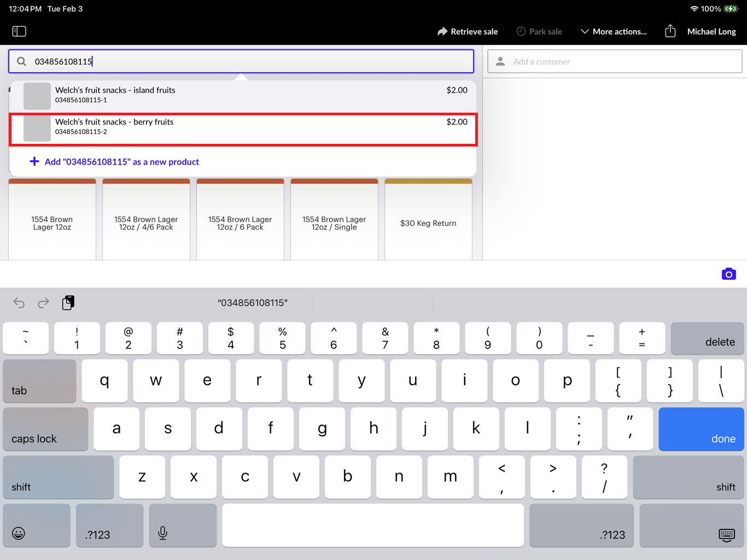Tap the keyboard undo arrow
Viewport: 747px width, 560px height.
pos(19,302)
